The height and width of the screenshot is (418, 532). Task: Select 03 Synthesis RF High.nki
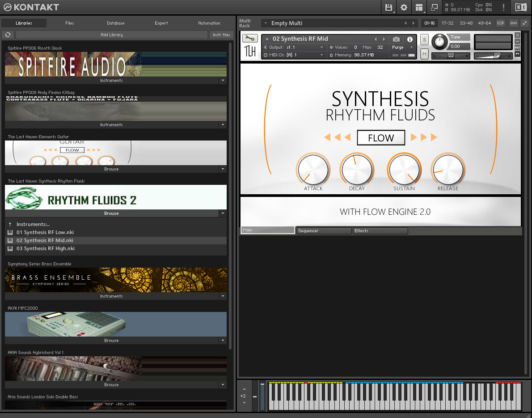[x=46, y=248]
